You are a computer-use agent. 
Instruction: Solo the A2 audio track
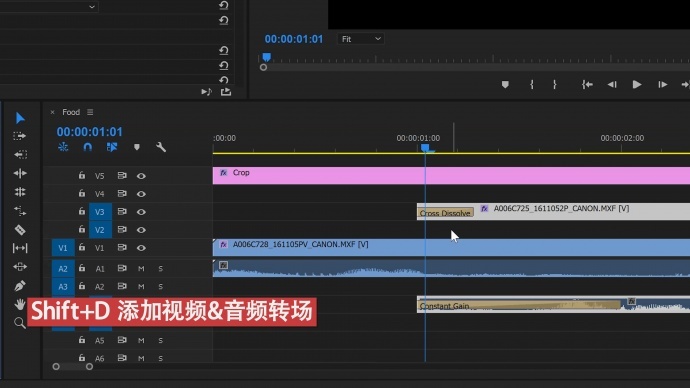pyautogui.click(x=161, y=286)
